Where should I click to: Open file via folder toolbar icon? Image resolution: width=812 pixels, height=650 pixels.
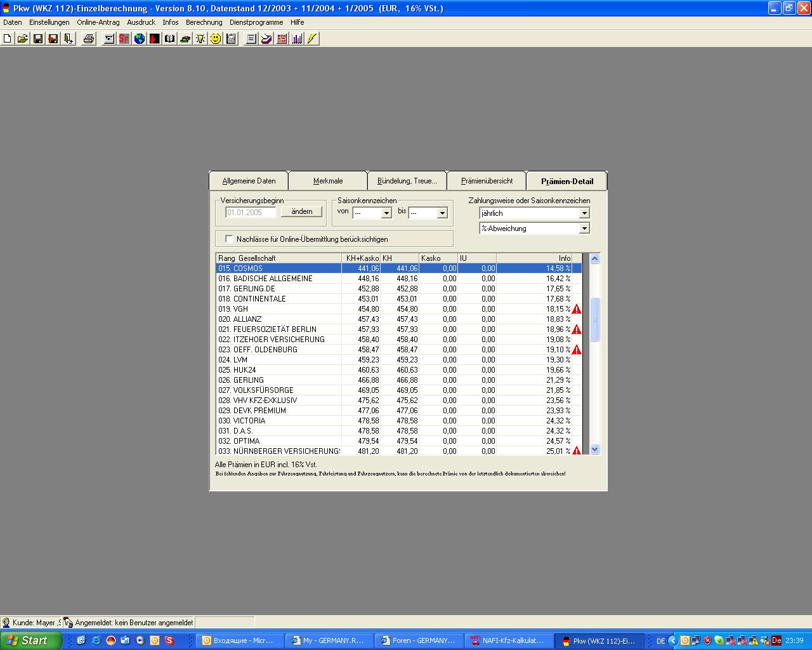(23, 39)
